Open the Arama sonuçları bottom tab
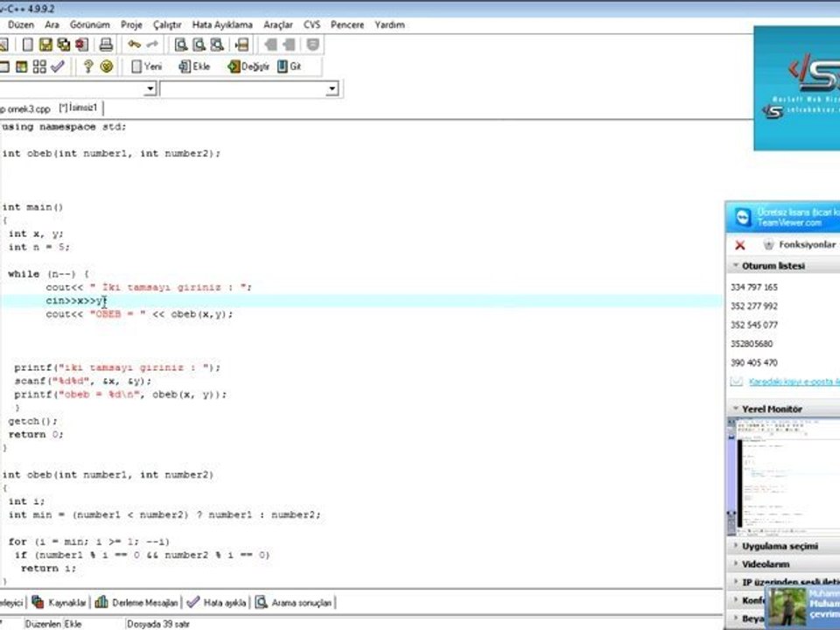 tap(294, 603)
